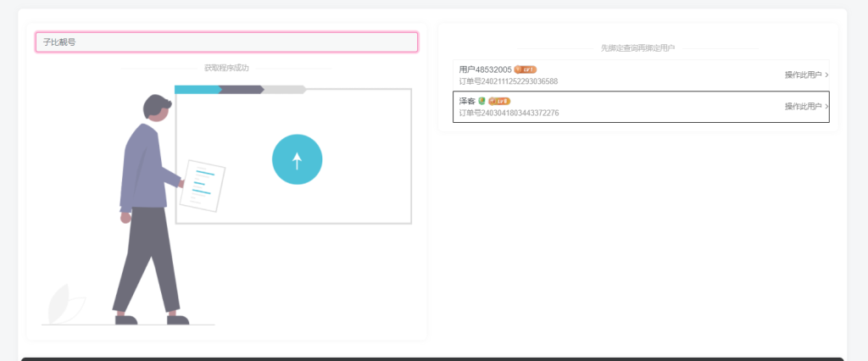The height and width of the screenshot is (361, 868).
Task: Select the dark gray second progress step
Action: 242,89
